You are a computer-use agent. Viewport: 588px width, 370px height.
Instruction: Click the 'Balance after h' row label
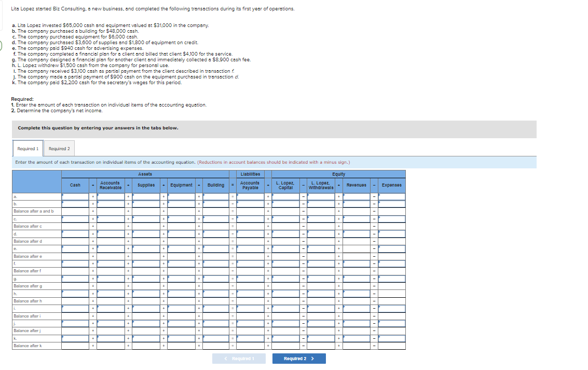point(28,301)
